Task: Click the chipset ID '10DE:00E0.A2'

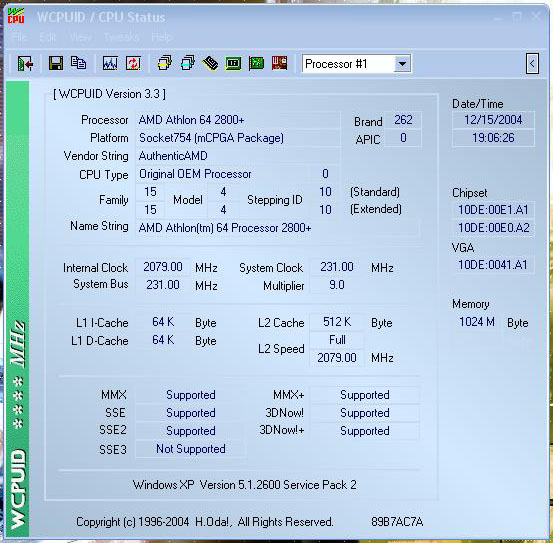Action: 493,228
